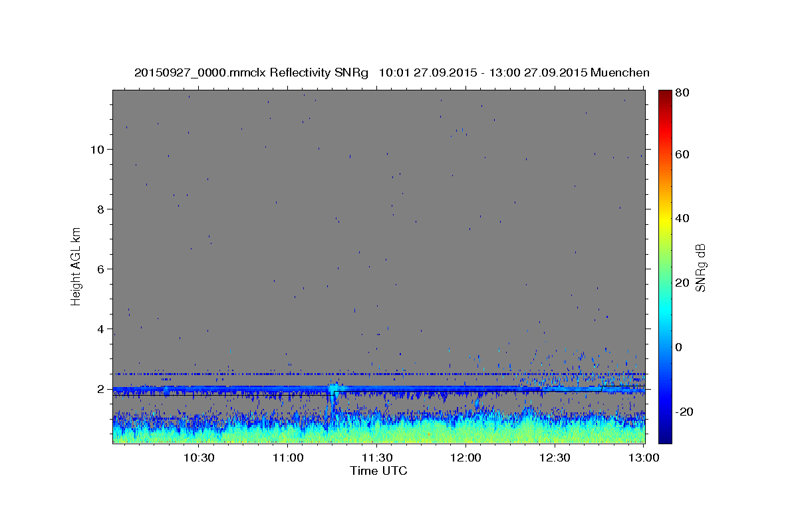Click the 11:00 time tick label
The width and height of the screenshot is (798, 532).
click(288, 458)
